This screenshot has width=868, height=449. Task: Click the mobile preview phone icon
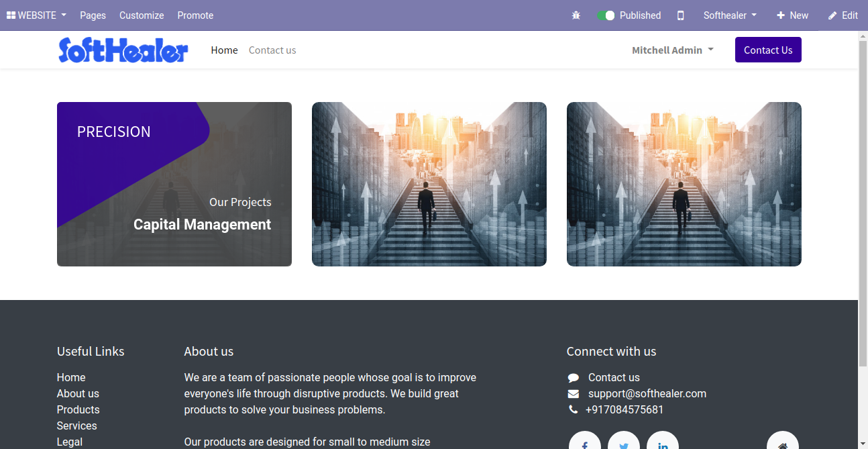point(680,15)
